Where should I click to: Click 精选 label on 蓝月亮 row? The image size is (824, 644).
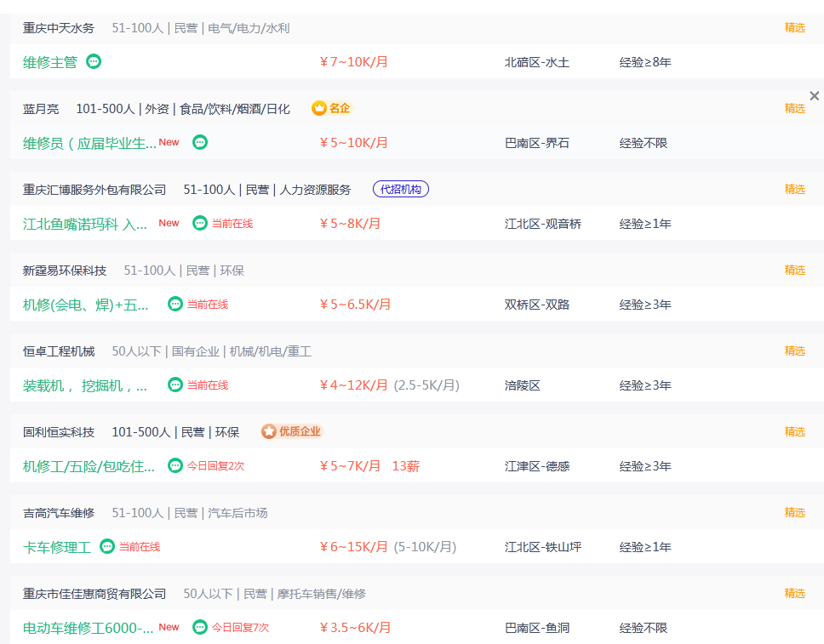click(794, 108)
